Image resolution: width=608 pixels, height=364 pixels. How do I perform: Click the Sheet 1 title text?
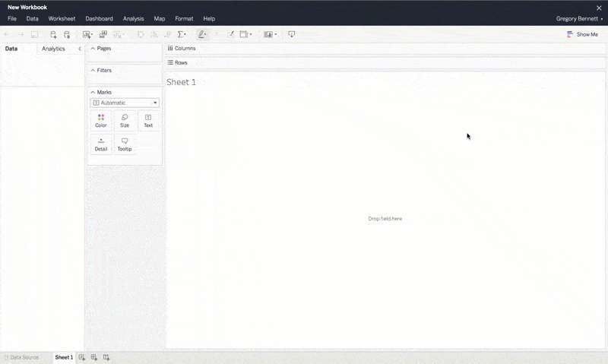coord(182,82)
